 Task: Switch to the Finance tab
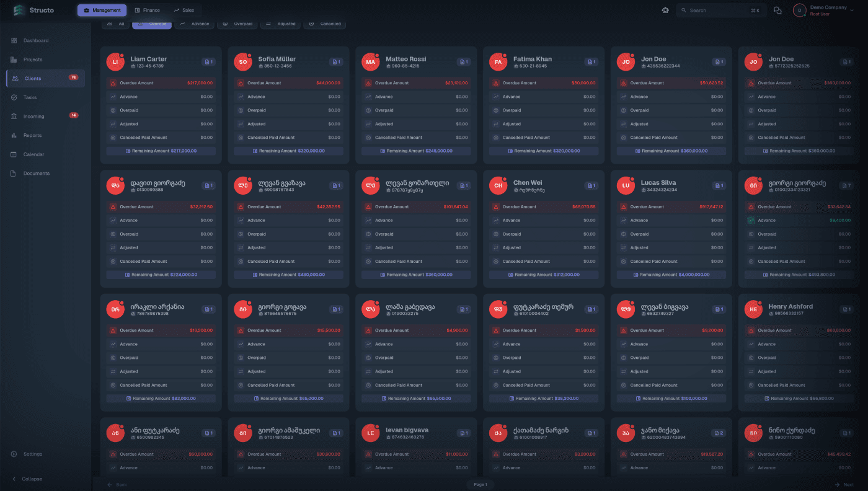tap(148, 10)
